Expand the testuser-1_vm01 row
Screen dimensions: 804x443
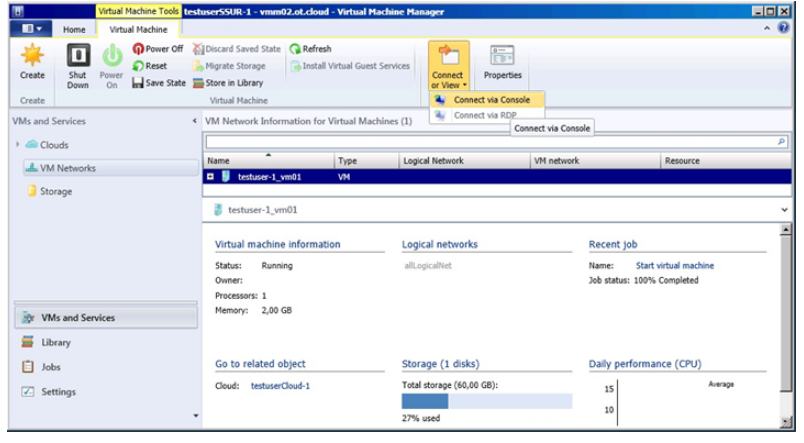coord(211,177)
